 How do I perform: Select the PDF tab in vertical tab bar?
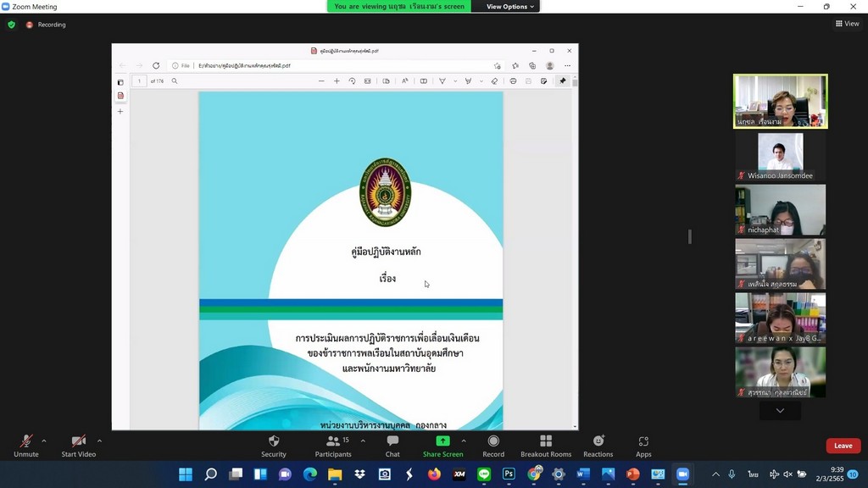(120, 96)
